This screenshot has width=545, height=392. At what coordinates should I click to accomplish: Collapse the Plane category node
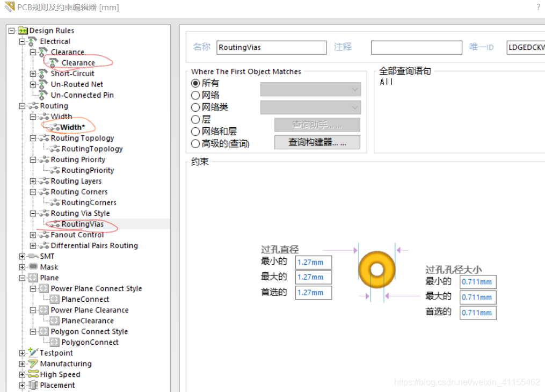pyautogui.click(x=22, y=278)
